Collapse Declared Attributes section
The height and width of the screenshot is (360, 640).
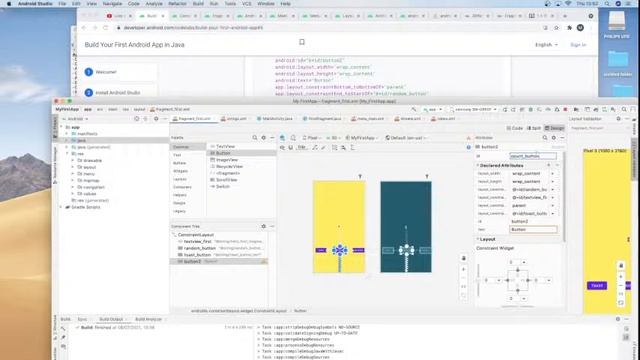point(478,166)
